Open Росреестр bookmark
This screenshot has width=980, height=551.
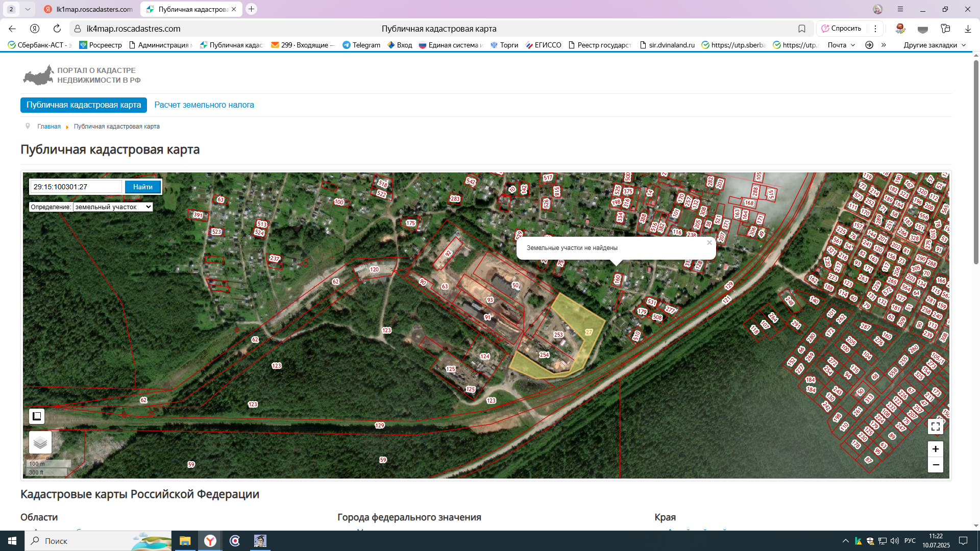[101, 45]
